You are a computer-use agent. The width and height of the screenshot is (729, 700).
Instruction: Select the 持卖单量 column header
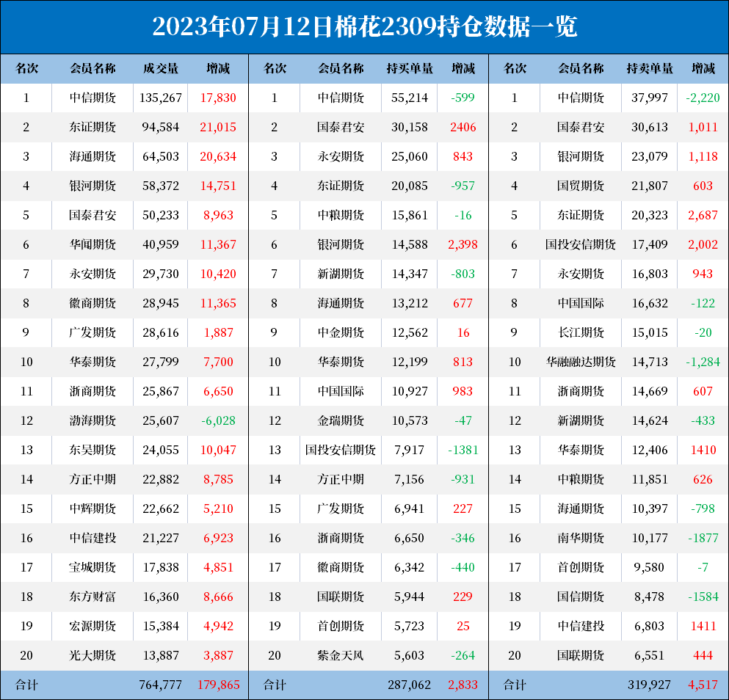650,69
